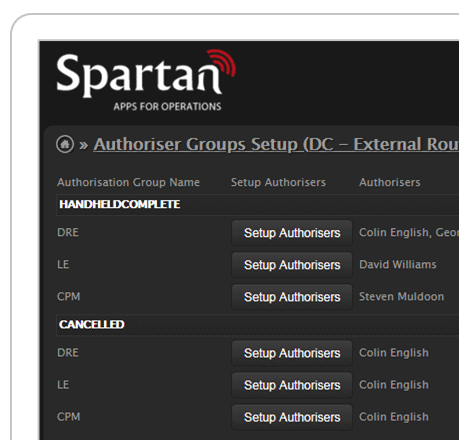
Task: Select authoriser Steven Muldoon
Action: click(x=401, y=296)
